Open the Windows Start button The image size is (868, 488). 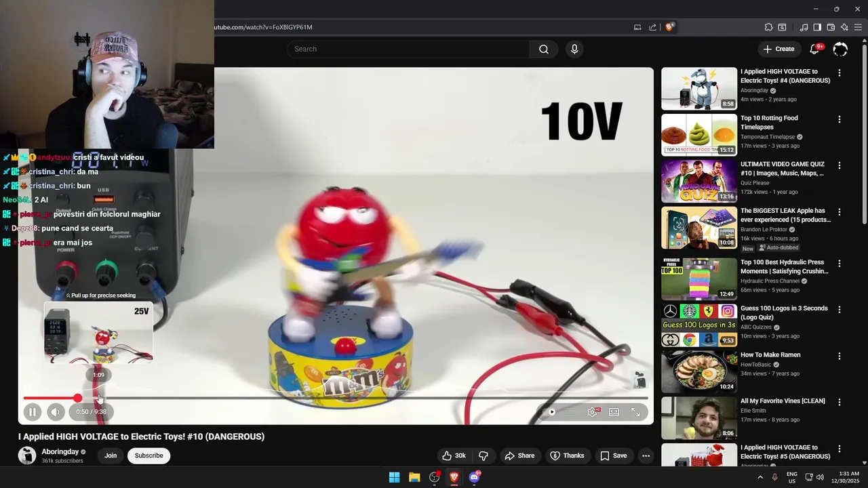coord(394,477)
